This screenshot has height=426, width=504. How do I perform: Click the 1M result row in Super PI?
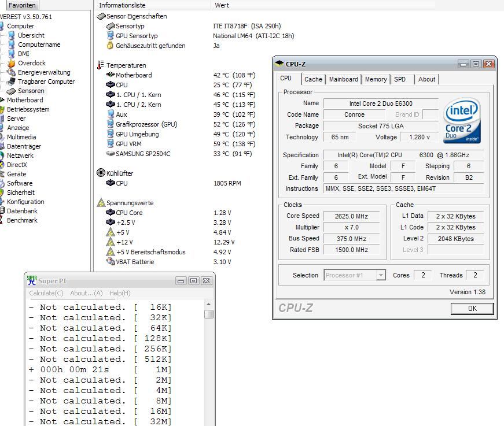(x=100, y=370)
